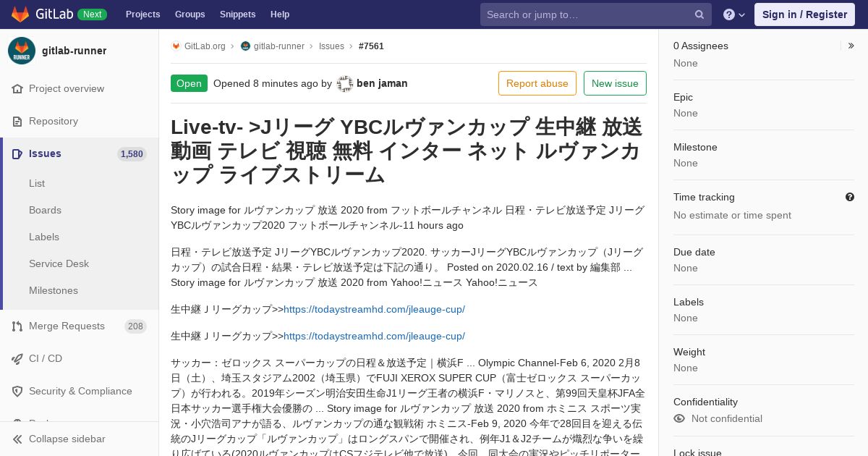The image size is (868, 456).
Task: Open the Next environment badge
Action: (92, 14)
